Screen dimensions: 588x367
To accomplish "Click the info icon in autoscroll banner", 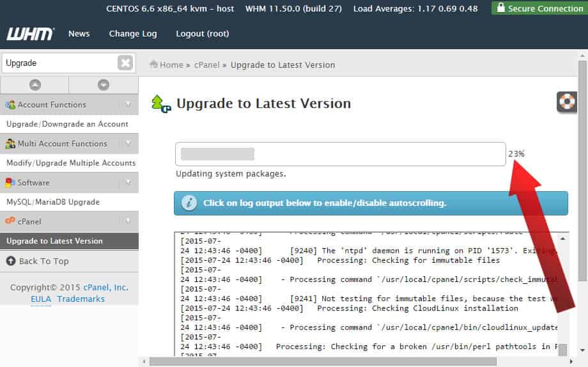I will tap(189, 203).
